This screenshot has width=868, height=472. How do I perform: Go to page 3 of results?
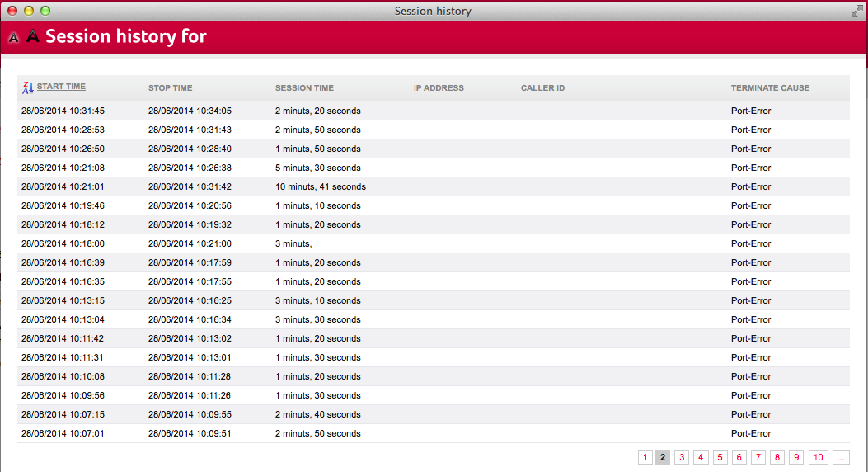click(682, 457)
